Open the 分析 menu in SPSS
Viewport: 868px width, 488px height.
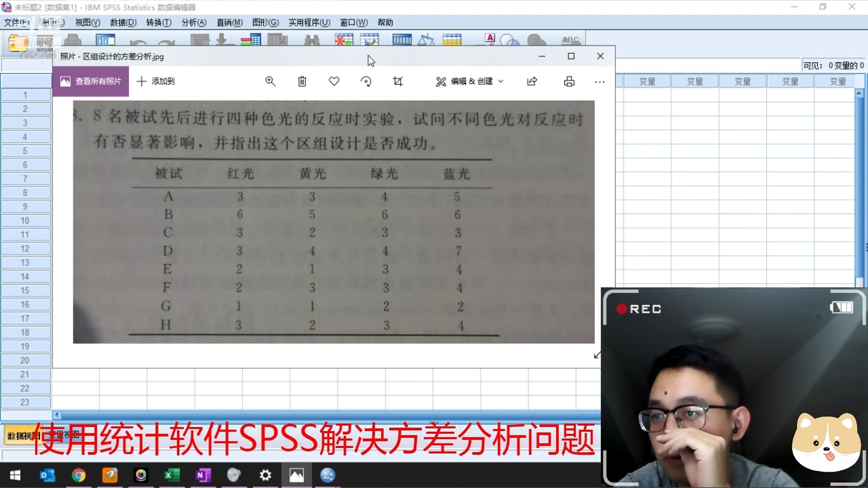coord(193,22)
